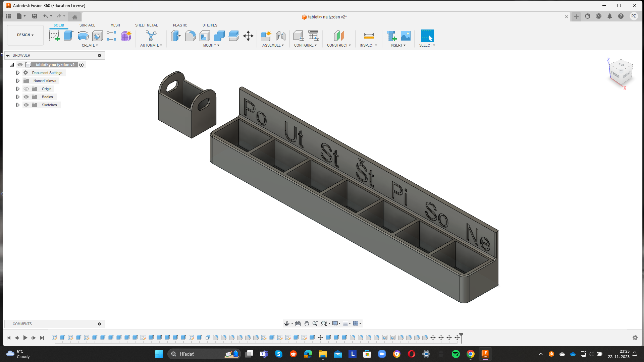Click the Change Parameters table icon
The image size is (644, 362).
coord(313,36)
